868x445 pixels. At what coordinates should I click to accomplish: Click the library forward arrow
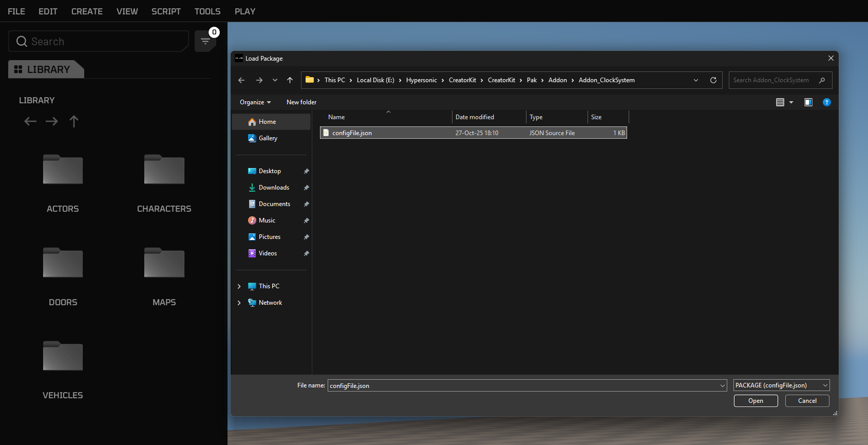click(52, 121)
